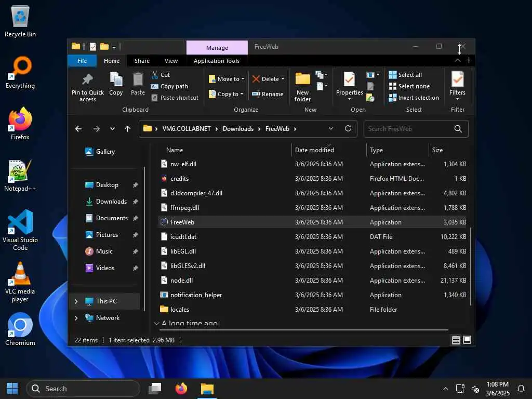Image resolution: width=532 pixels, height=399 pixels.
Task: Expand recent locations chevron beside forward arrow
Action: tap(112, 129)
